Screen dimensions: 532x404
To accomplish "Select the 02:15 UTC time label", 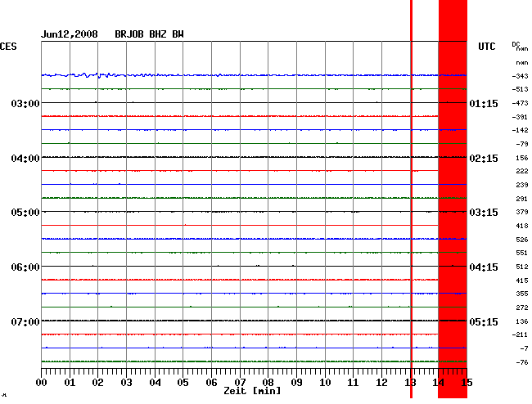I will [484, 159].
